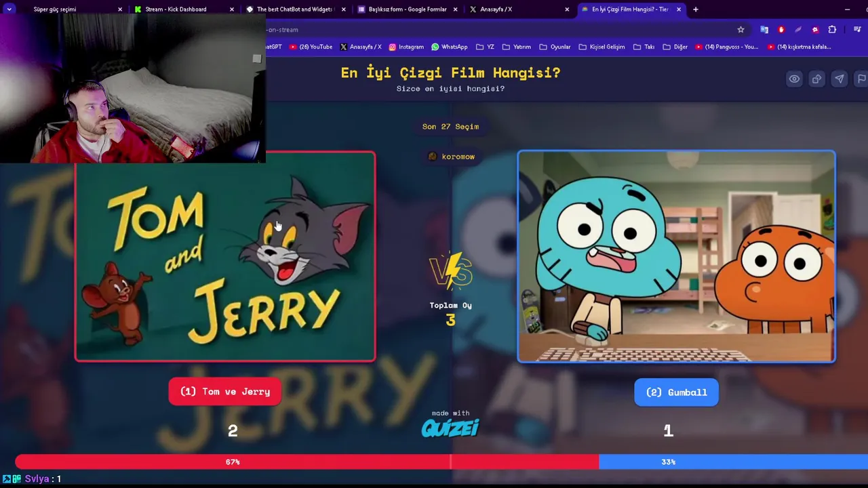The width and height of the screenshot is (868, 488).
Task: Click the Gumball vote count 1
Action: [668, 430]
